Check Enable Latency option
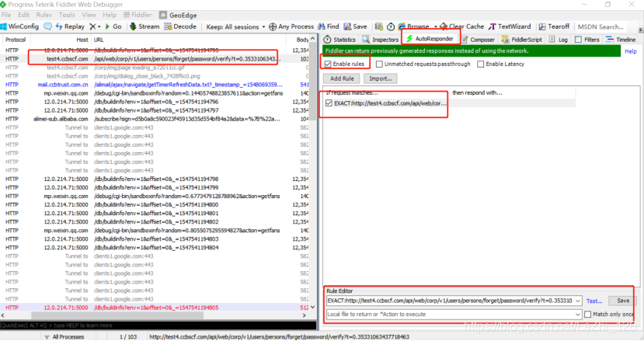Screen dimensions: 644x341 [481, 64]
